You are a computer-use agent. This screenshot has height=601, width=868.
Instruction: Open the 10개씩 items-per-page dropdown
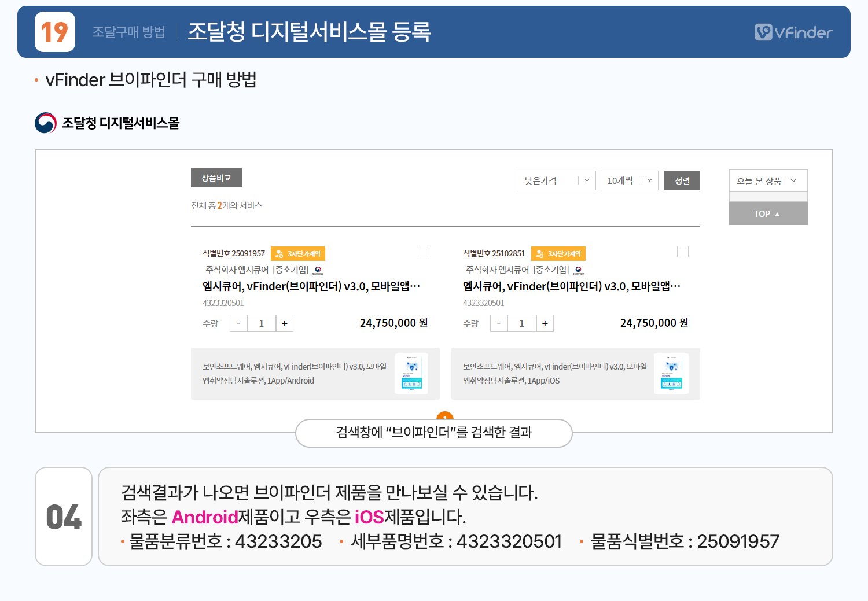630,180
